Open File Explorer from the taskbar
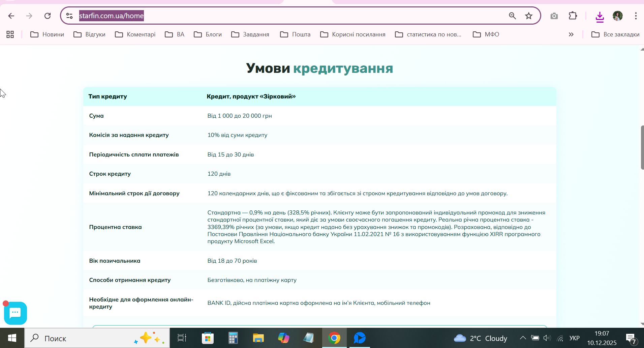 [258, 338]
